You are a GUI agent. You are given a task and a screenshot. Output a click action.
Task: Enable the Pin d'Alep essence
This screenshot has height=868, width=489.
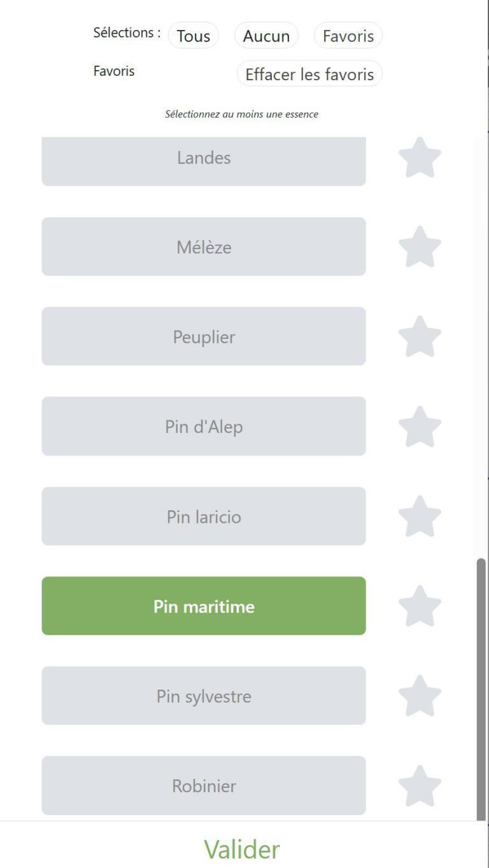point(204,426)
